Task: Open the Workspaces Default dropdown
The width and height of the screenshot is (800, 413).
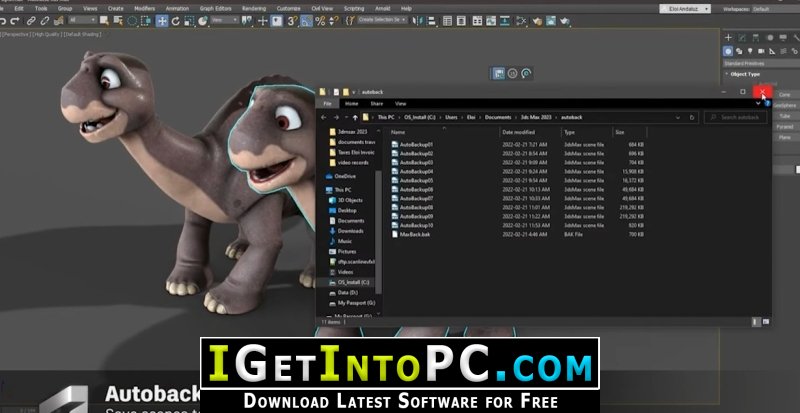Action: tap(776, 9)
